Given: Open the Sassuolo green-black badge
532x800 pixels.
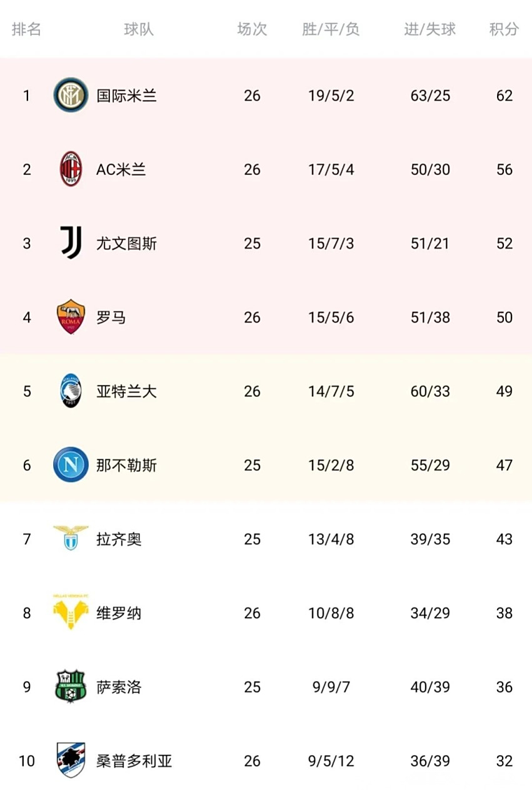Looking at the screenshot, I should point(71,687).
